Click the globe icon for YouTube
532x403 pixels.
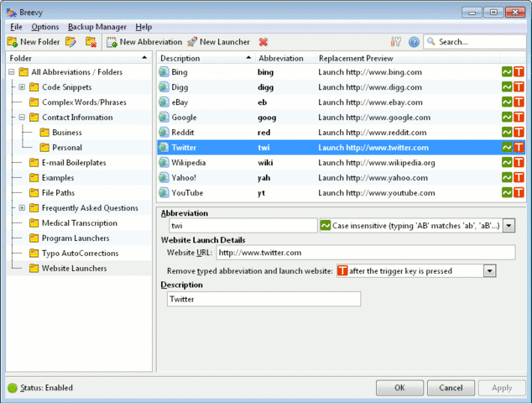tap(164, 193)
